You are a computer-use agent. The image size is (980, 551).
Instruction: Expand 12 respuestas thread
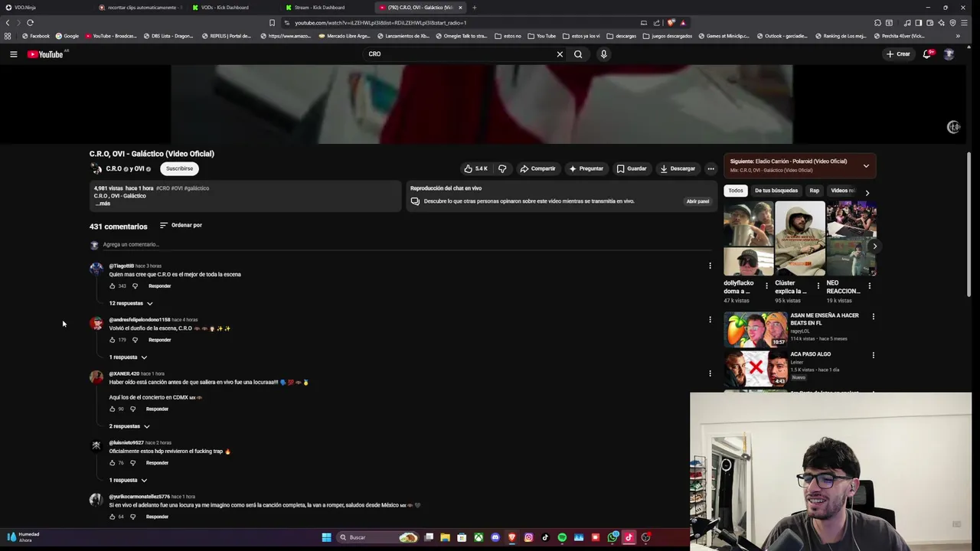coord(130,303)
